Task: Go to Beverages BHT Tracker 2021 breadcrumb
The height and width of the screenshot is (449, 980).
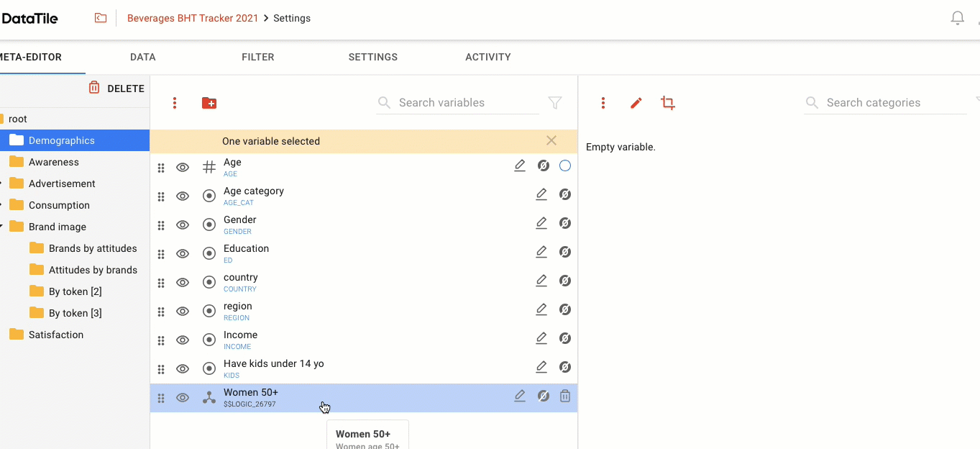Action: coord(192,18)
